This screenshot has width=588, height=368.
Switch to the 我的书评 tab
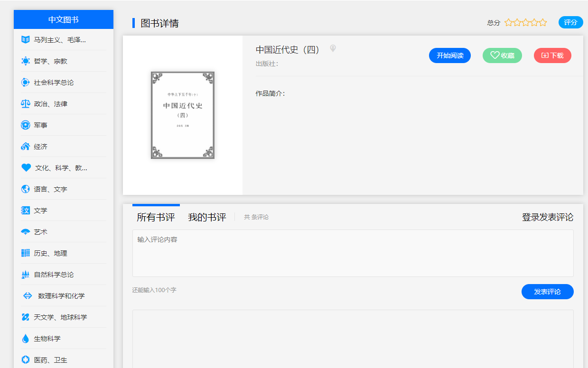(x=207, y=217)
